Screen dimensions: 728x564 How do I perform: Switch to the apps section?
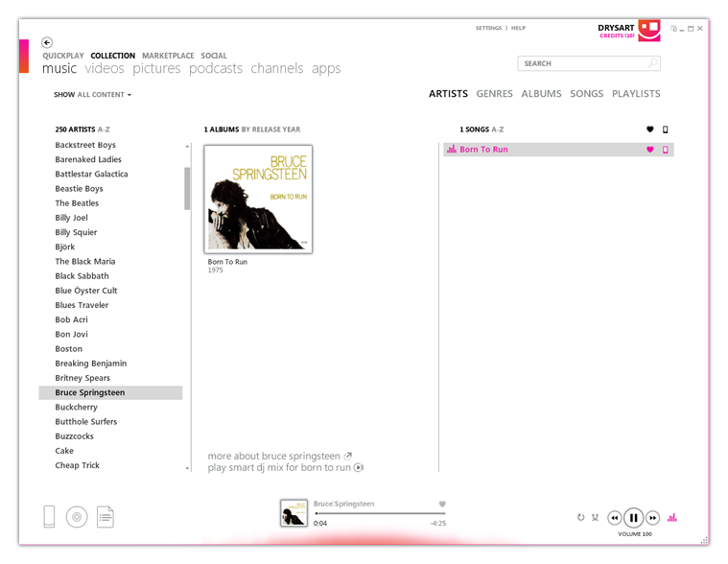tap(326, 68)
